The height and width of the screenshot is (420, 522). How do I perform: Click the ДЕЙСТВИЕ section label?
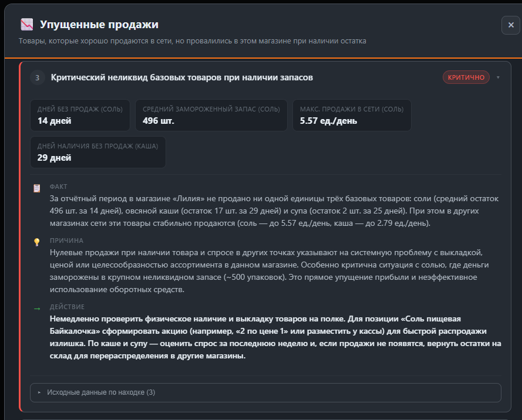click(67, 307)
